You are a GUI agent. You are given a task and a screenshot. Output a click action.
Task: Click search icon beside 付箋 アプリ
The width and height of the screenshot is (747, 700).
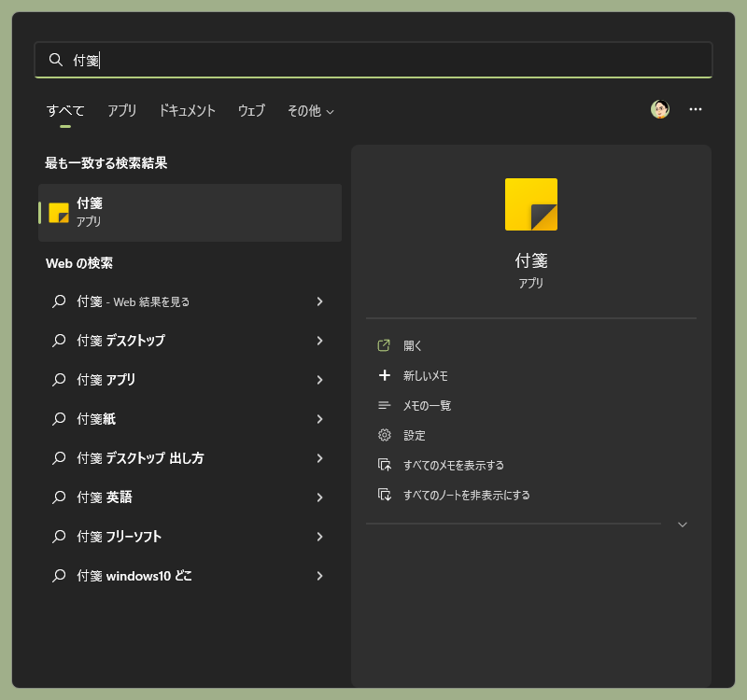[x=59, y=380]
